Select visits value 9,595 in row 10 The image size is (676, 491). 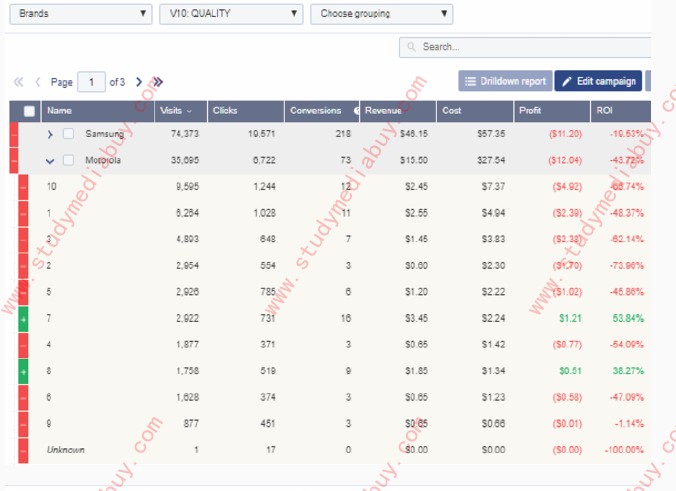[188, 187]
